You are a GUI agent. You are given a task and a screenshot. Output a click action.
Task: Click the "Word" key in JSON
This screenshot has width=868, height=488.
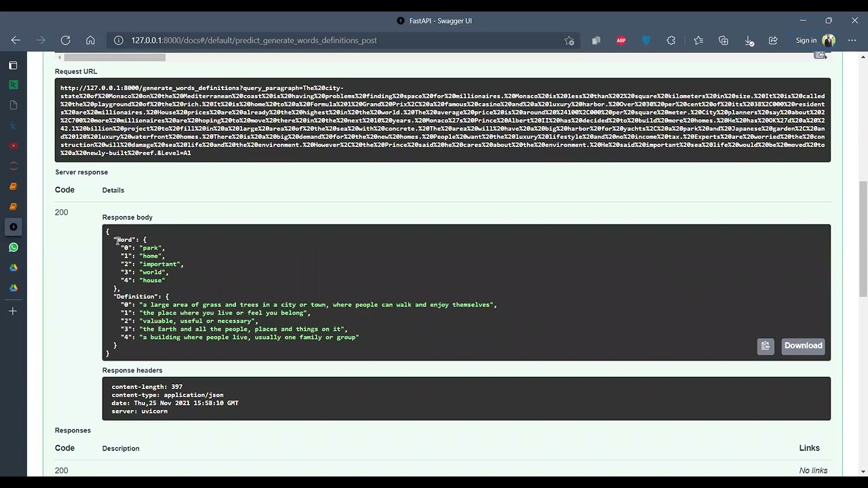point(125,240)
